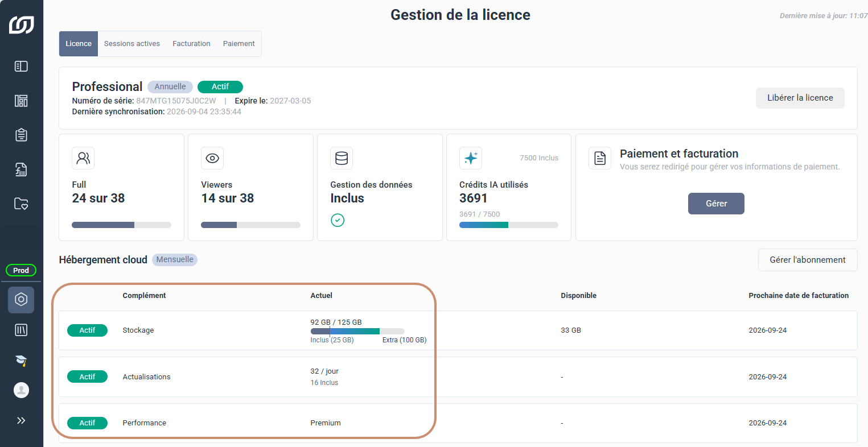This screenshot has height=447, width=868.
Task: Open the Sessions actives tab
Action: pos(132,44)
